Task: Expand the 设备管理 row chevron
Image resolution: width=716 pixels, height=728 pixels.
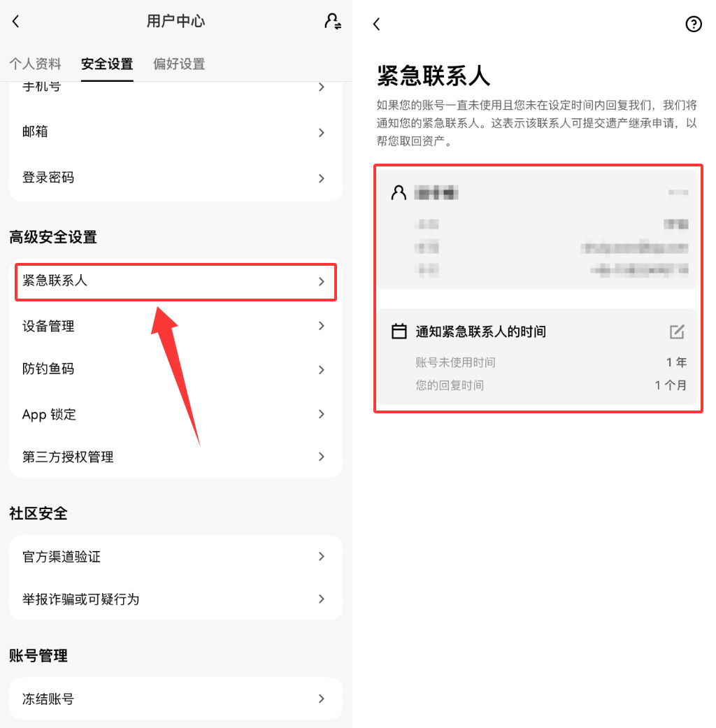Action: [321, 325]
